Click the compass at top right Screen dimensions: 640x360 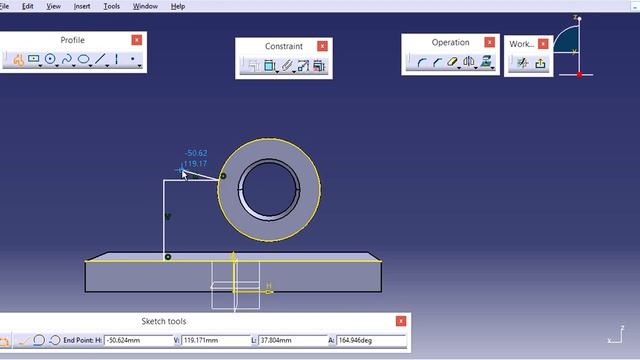tap(573, 46)
